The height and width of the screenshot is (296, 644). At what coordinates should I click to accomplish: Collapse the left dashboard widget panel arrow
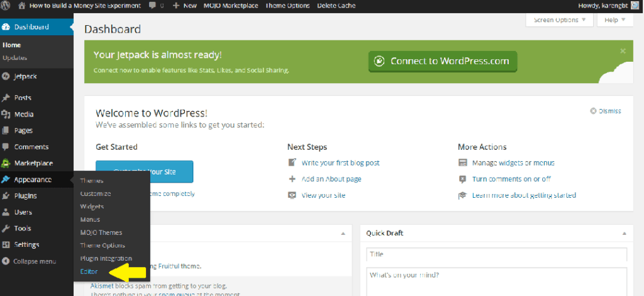343,234
